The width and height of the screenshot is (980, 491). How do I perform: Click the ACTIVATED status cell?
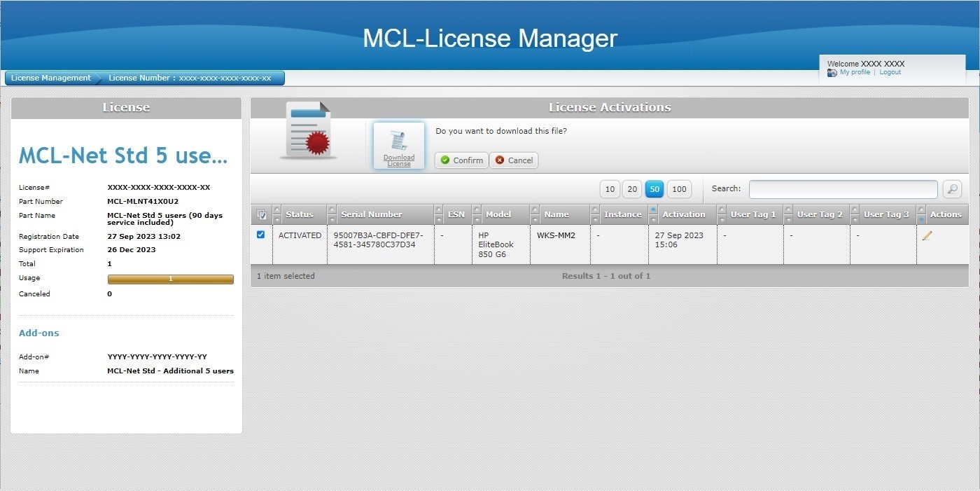point(300,235)
